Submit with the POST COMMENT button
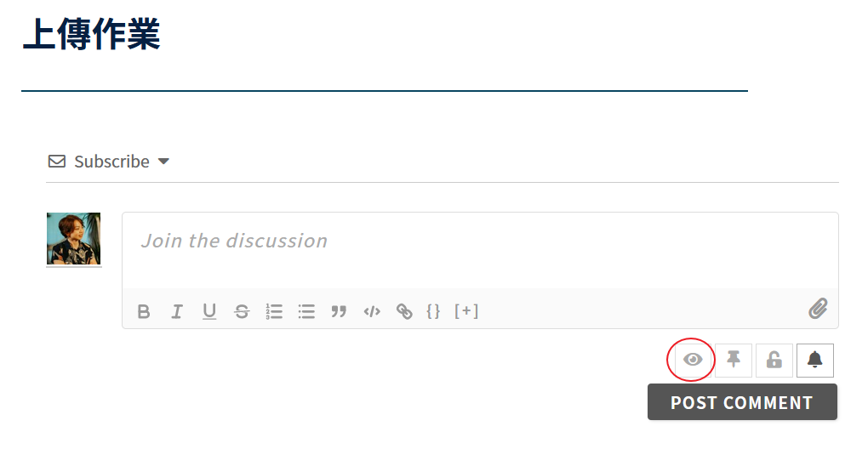 [x=742, y=402]
